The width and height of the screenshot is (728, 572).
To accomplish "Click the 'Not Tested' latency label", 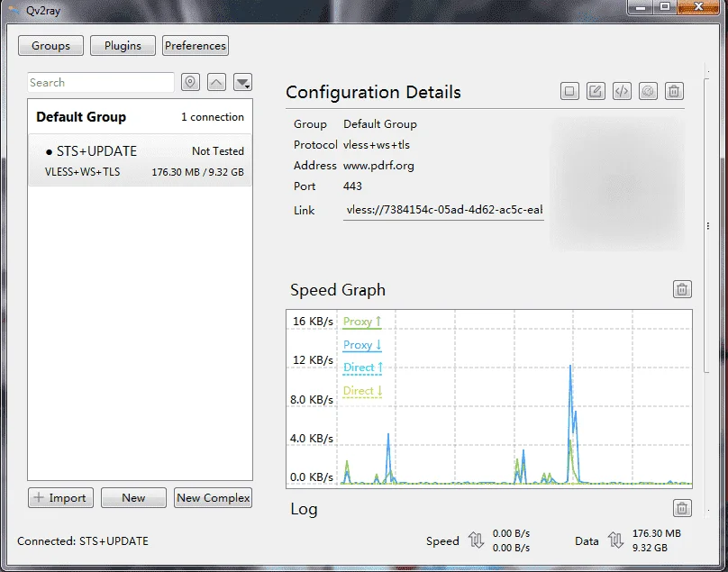I will (x=218, y=151).
